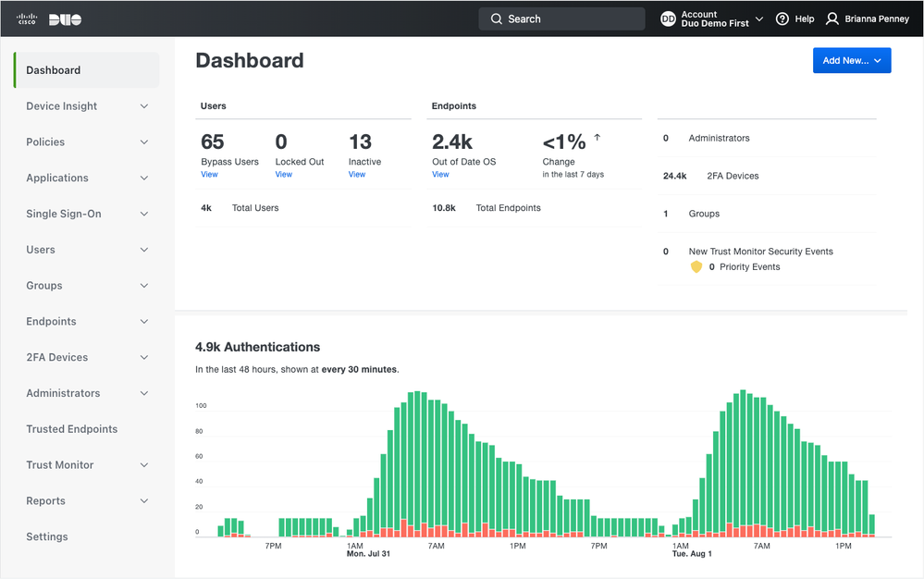Click the 65 Bypass Users number
This screenshot has width=924, height=579.
(212, 142)
